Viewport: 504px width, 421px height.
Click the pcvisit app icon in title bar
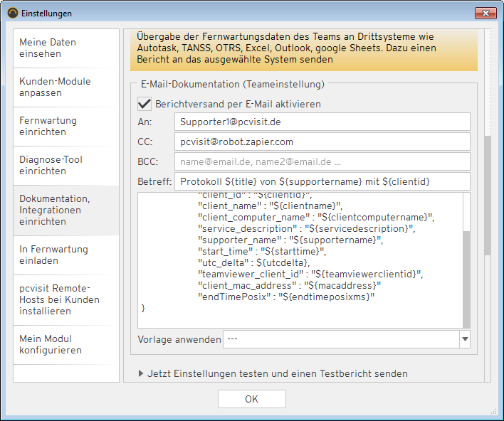click(x=12, y=14)
